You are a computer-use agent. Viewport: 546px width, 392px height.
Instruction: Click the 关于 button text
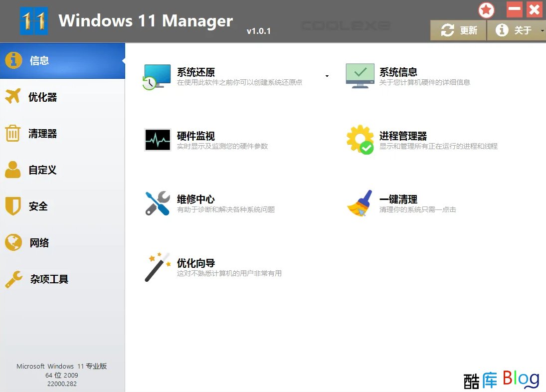tap(523, 30)
